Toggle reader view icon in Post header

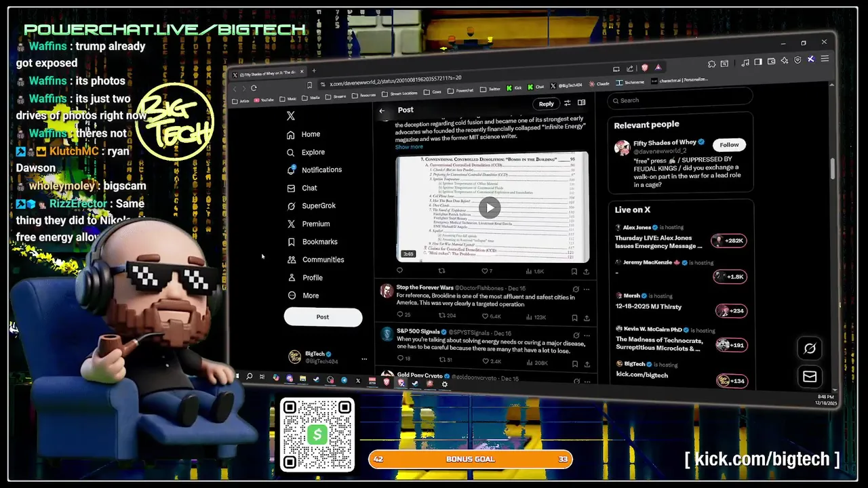pos(581,103)
